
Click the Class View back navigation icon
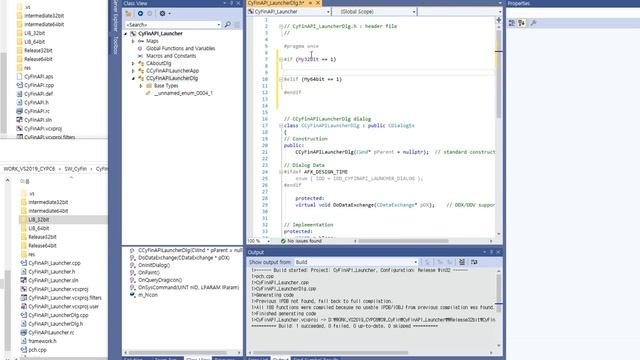click(140, 13)
